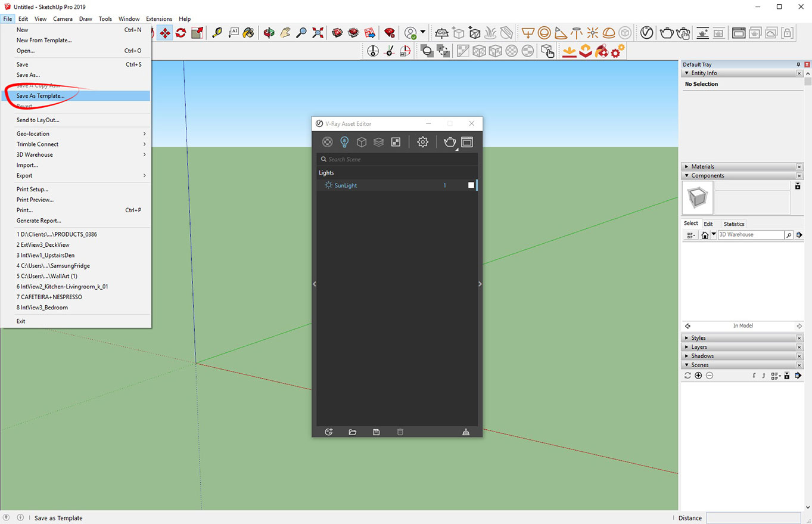Open the Extensions menu
Image resolution: width=812 pixels, height=524 pixels.
coord(159,19)
